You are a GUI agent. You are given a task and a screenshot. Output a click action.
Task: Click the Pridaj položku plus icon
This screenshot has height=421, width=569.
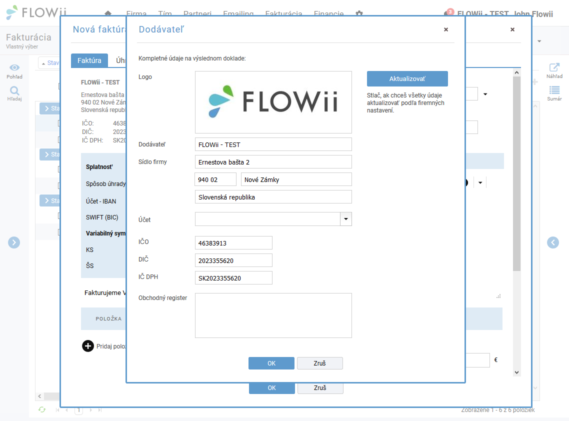point(88,346)
